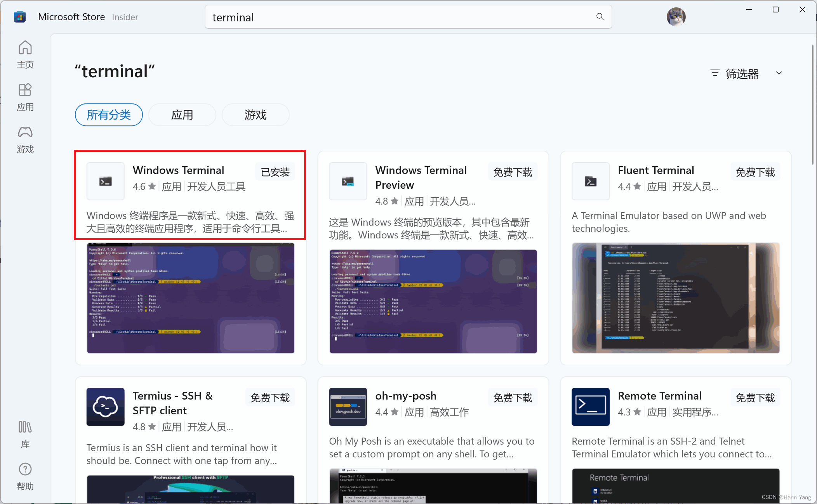
Task: Click the filter lines icon beside 筛选器
Action: (x=714, y=73)
